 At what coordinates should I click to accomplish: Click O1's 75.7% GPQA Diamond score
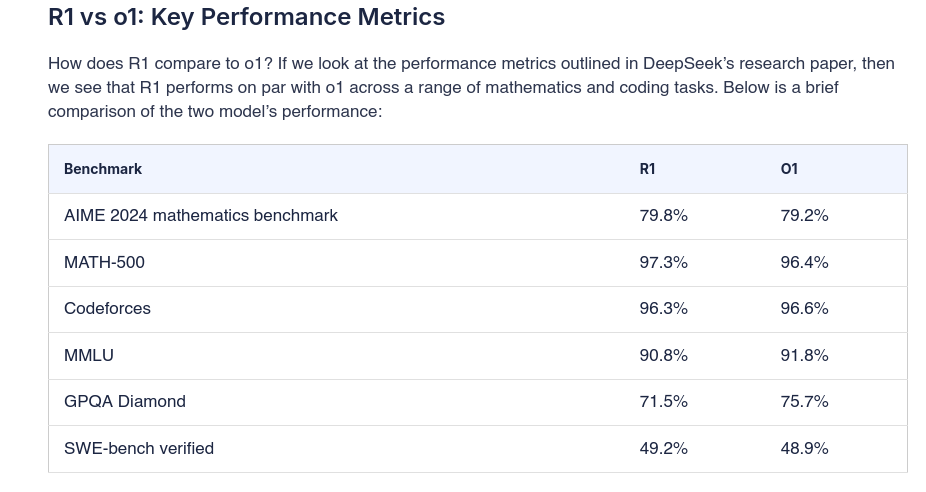[x=805, y=401]
